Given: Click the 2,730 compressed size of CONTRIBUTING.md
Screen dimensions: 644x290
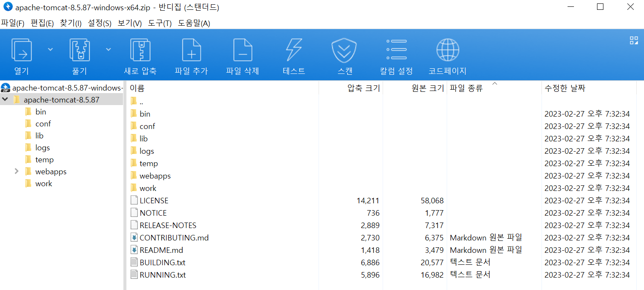Looking at the screenshot, I should tap(370, 237).
